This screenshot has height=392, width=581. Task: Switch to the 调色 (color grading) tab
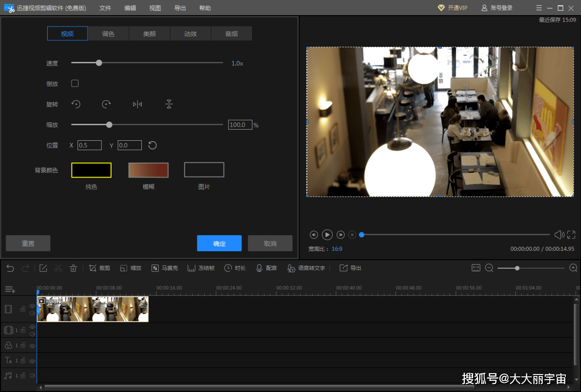pyautogui.click(x=108, y=33)
